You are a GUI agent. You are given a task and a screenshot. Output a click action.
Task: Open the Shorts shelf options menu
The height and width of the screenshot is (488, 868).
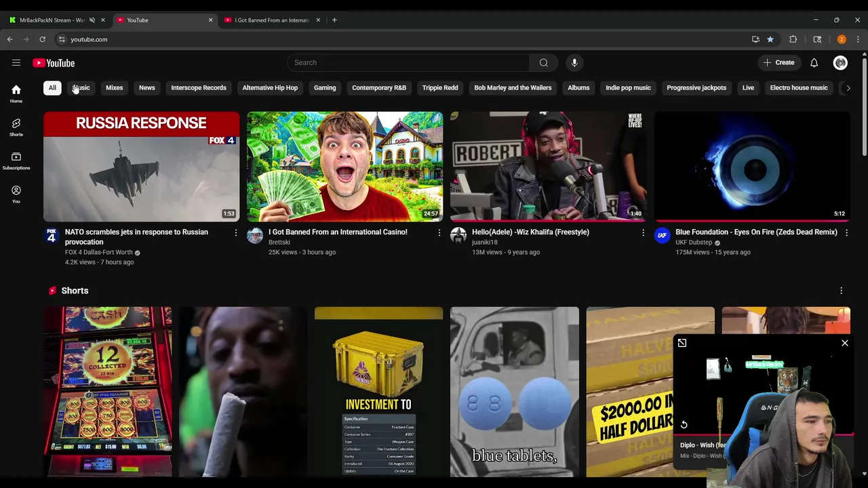click(842, 291)
